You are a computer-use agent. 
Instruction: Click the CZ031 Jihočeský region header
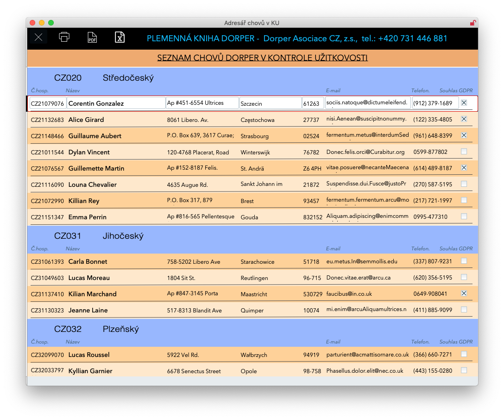[x=99, y=236]
